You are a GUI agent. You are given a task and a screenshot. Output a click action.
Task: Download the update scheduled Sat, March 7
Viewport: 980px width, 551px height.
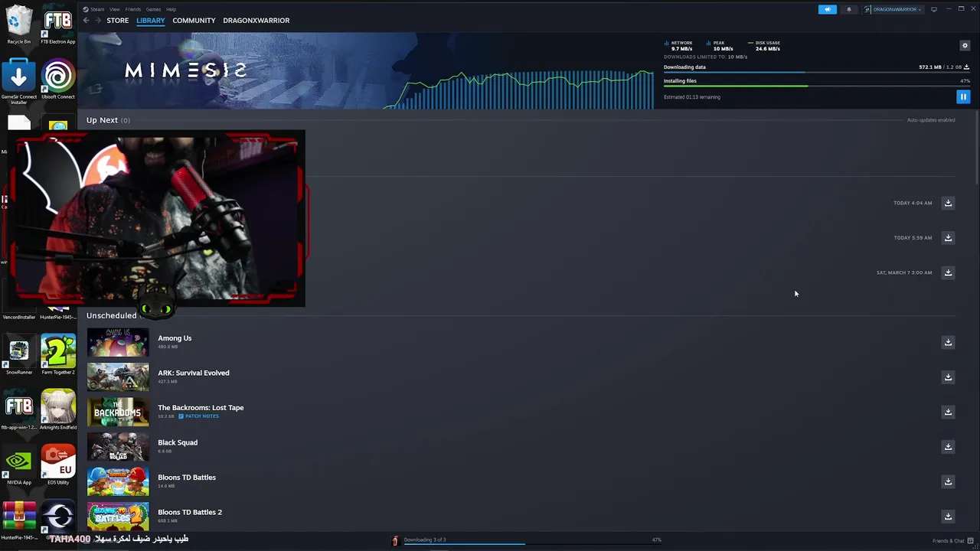click(x=948, y=272)
